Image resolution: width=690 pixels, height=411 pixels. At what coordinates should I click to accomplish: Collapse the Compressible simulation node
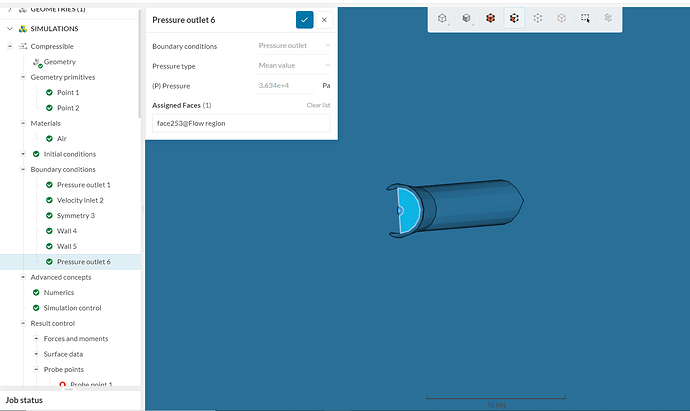click(x=10, y=46)
